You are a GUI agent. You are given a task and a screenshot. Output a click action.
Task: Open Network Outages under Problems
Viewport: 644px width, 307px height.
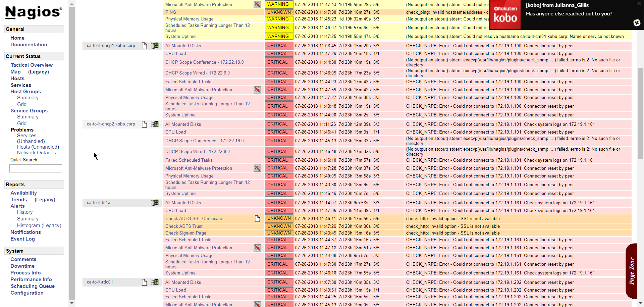tap(36, 153)
